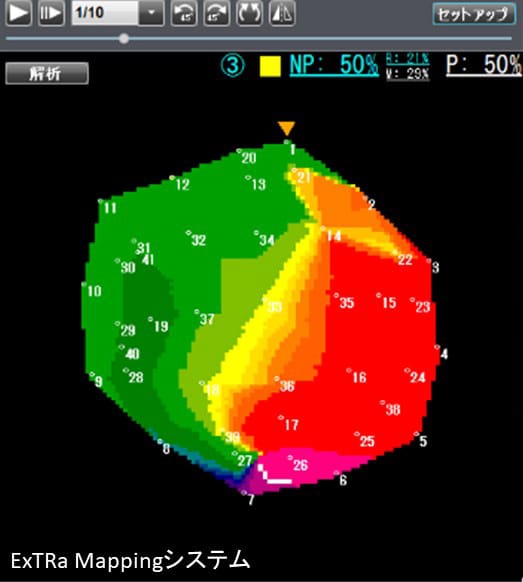Open the 1/10 speed dropdown arrow
Screen dimensions: 523x582
[x=151, y=13]
